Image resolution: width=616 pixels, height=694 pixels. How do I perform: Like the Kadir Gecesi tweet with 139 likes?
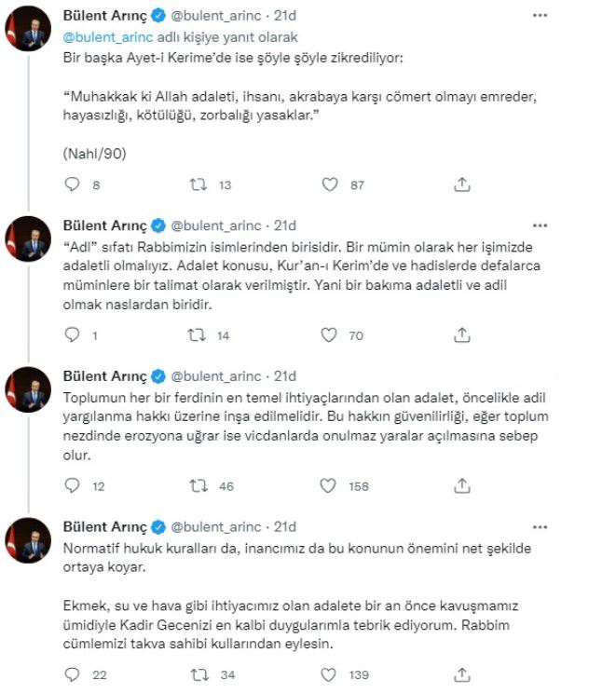328,673
